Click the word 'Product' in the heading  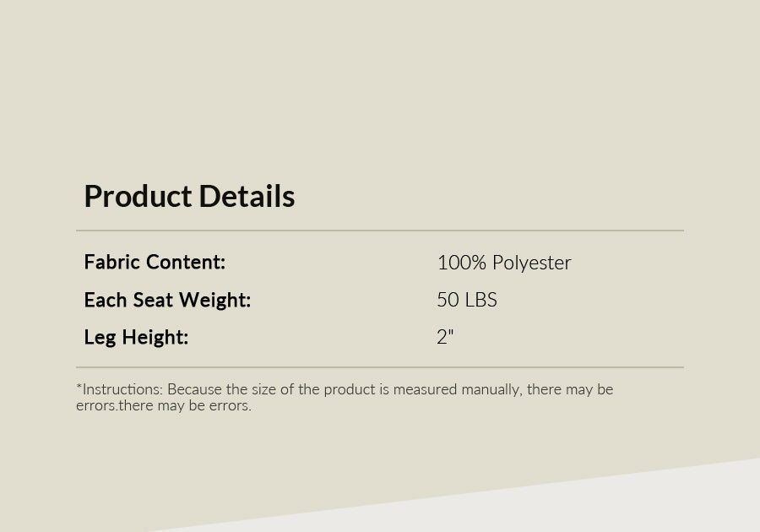pyautogui.click(x=138, y=196)
